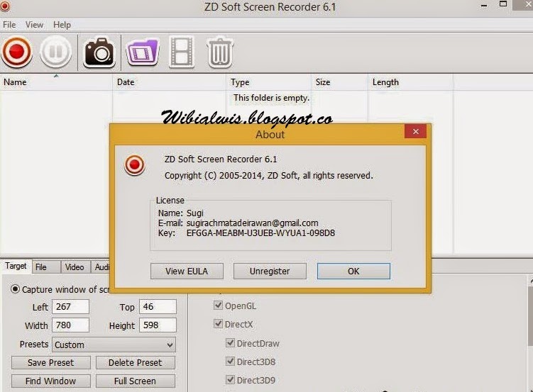Open the purple video output folder icon
The image size is (533, 392).
coord(143,52)
